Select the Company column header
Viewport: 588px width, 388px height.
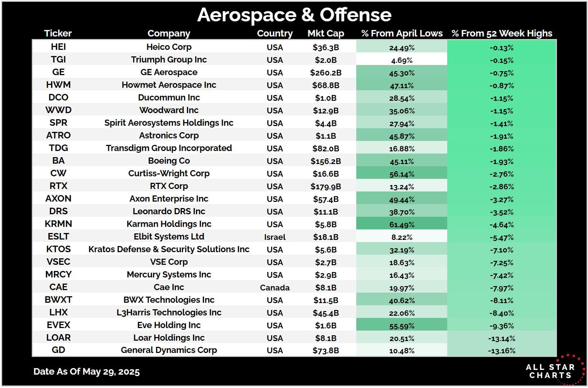(x=169, y=33)
